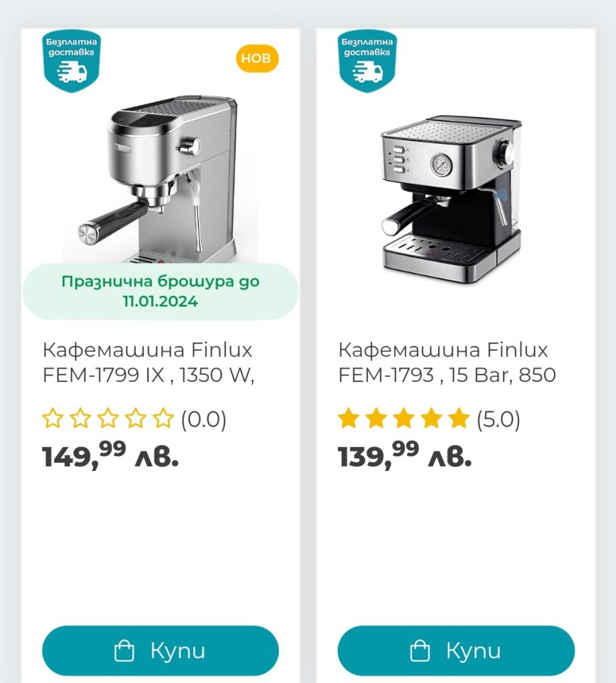616x683 pixels.
Task: Click shopping bag icon in right Купи button
Action: [420, 651]
